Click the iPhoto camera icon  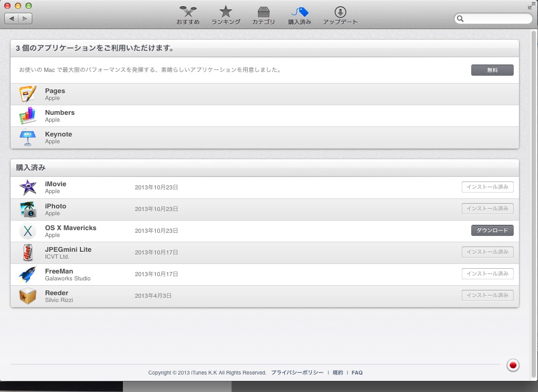point(28,209)
